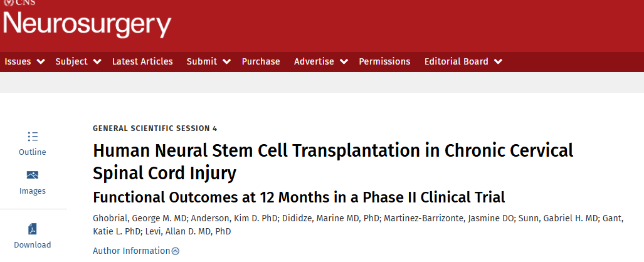Expand the Submit dropdown arrow
The image size is (644, 262).
pyautogui.click(x=226, y=61)
